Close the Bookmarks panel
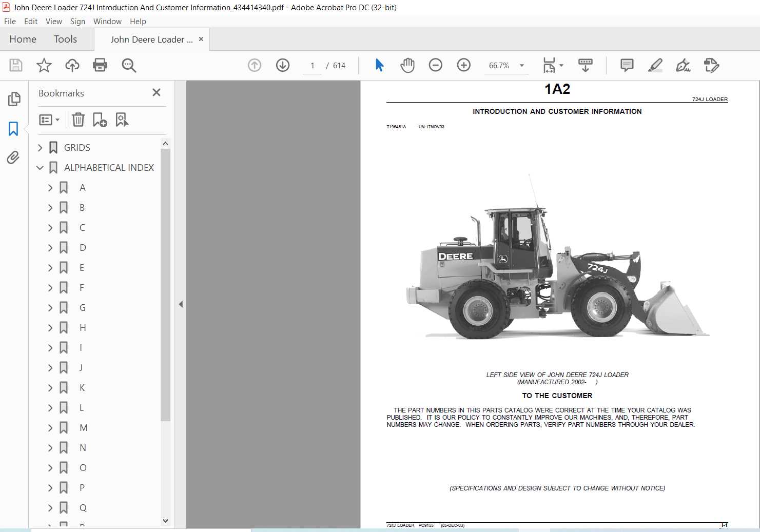The width and height of the screenshot is (760, 532). [x=157, y=92]
